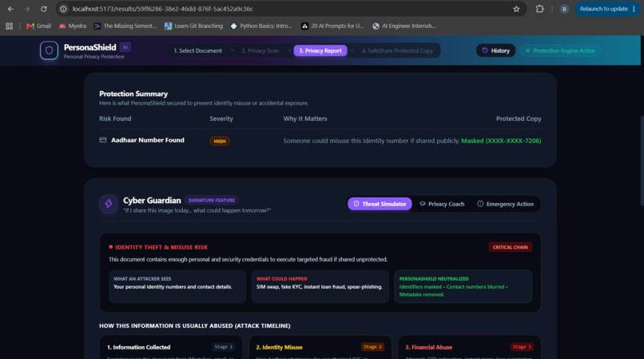Bookmark this page with the star icon
This screenshot has height=359, width=644.
516,9
